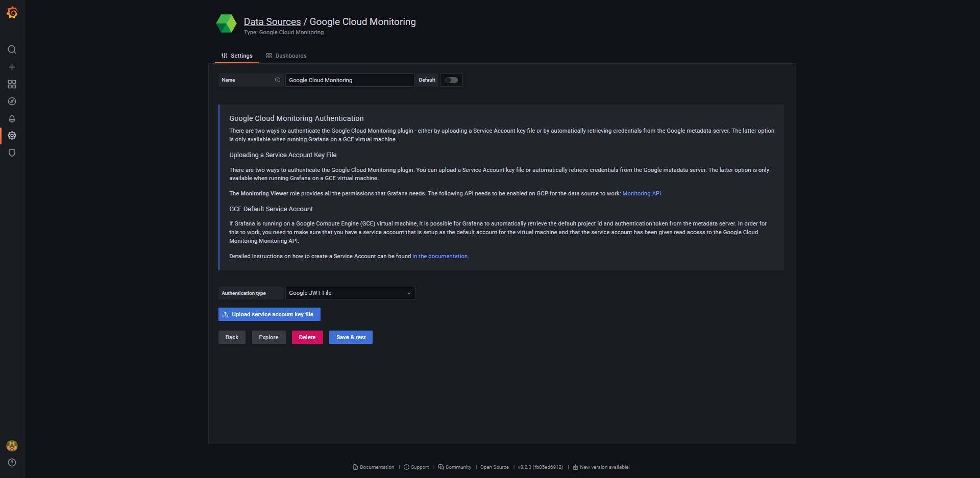980x478 pixels.
Task: Click Upload service account key file button
Action: (269, 314)
